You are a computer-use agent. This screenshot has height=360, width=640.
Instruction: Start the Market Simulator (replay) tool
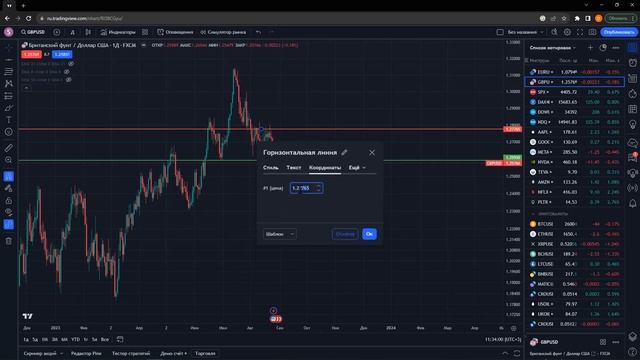click(223, 32)
